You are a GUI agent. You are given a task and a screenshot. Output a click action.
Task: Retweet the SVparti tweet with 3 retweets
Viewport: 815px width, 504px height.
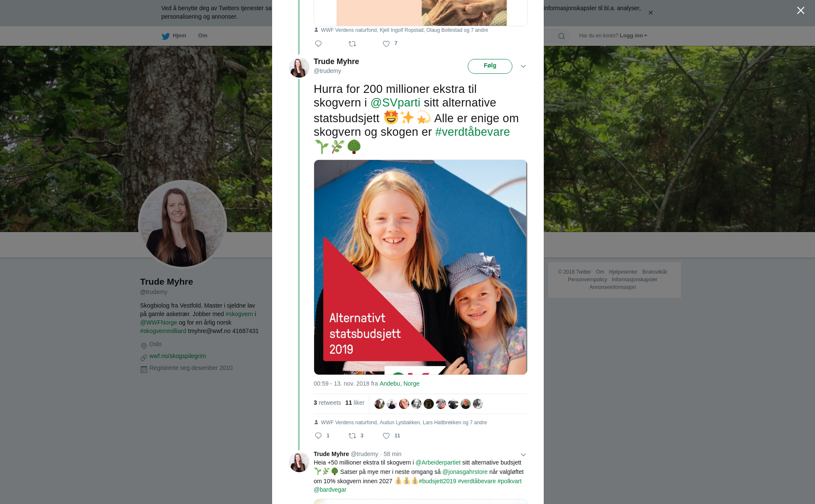tap(352, 436)
